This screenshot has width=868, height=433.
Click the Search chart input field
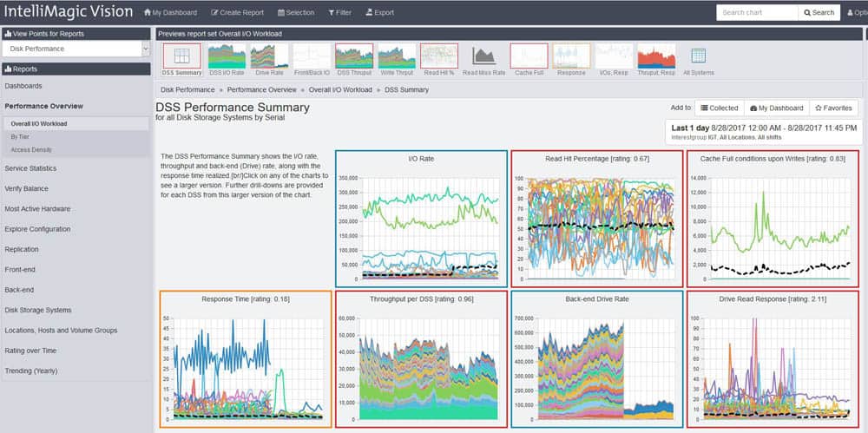pyautogui.click(x=757, y=13)
